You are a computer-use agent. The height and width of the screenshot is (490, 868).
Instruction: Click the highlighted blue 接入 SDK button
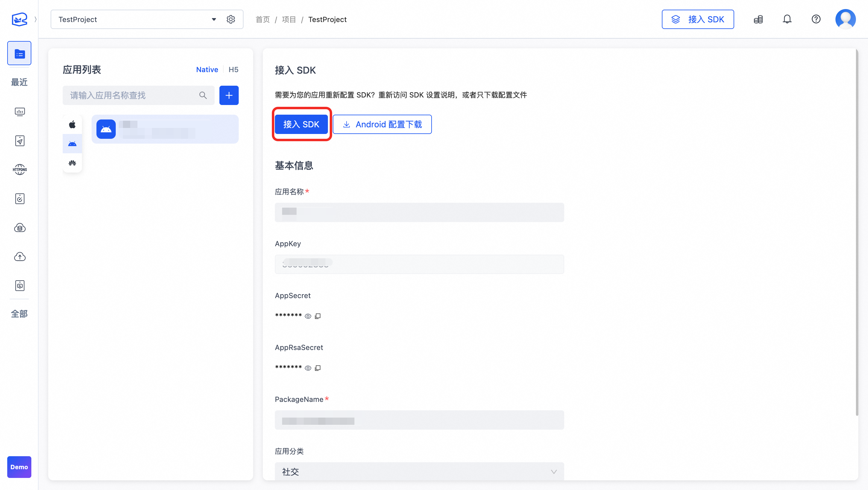coord(301,124)
